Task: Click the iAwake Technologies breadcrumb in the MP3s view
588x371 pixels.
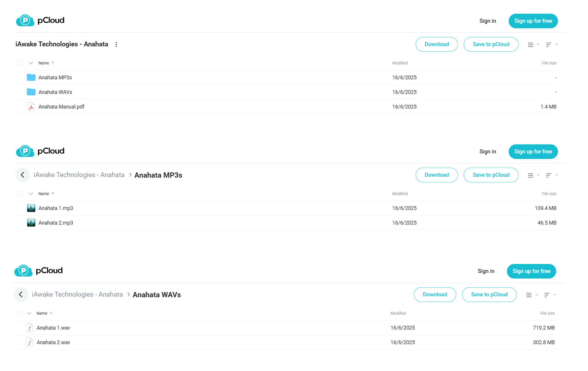Action: pos(79,175)
